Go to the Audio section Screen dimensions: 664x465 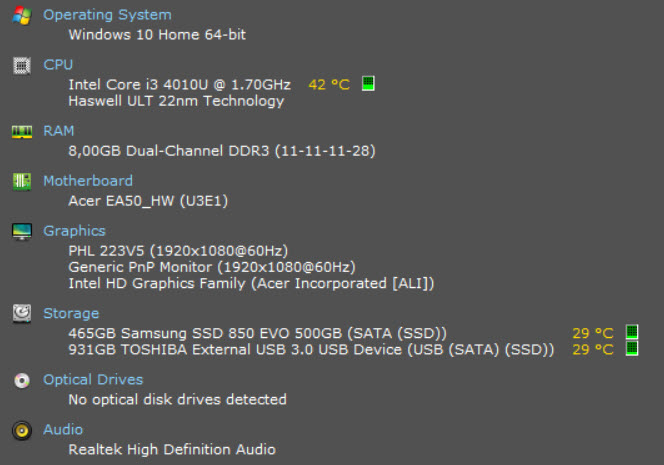63,429
